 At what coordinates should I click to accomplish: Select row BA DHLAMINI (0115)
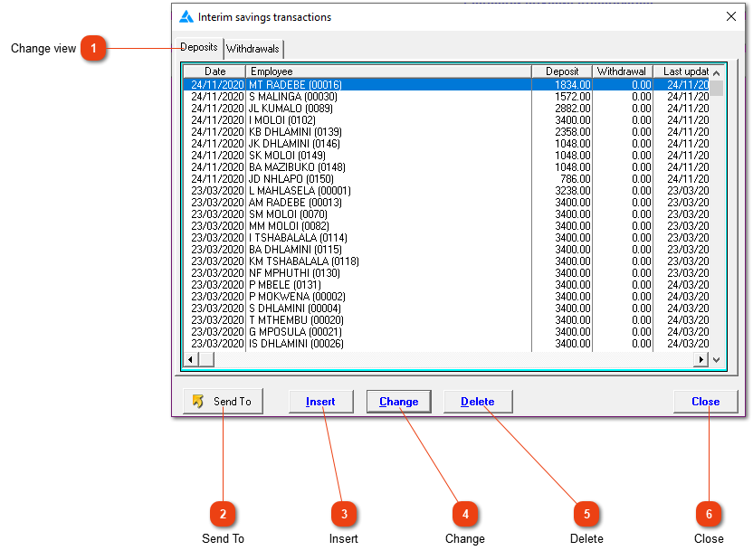click(446, 250)
